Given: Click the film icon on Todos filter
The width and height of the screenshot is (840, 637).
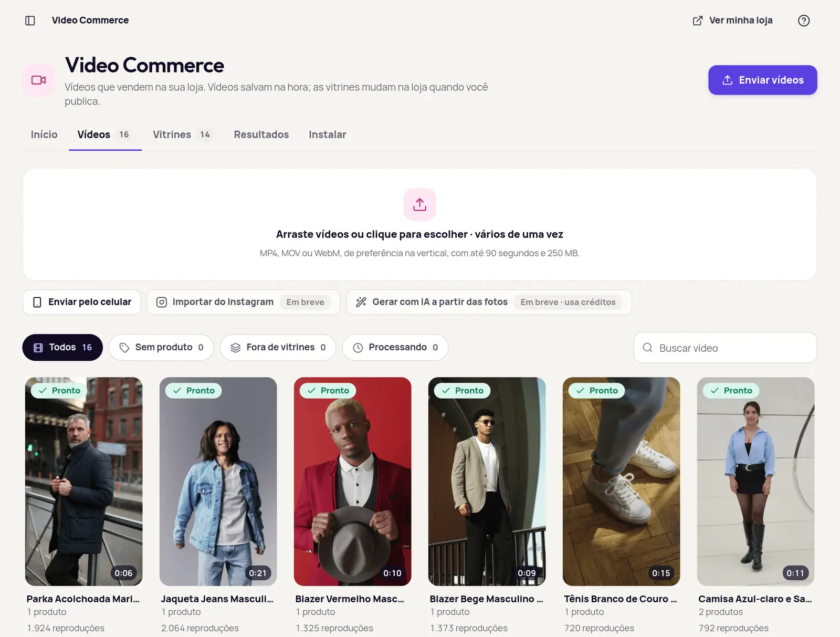Looking at the screenshot, I should (38, 348).
